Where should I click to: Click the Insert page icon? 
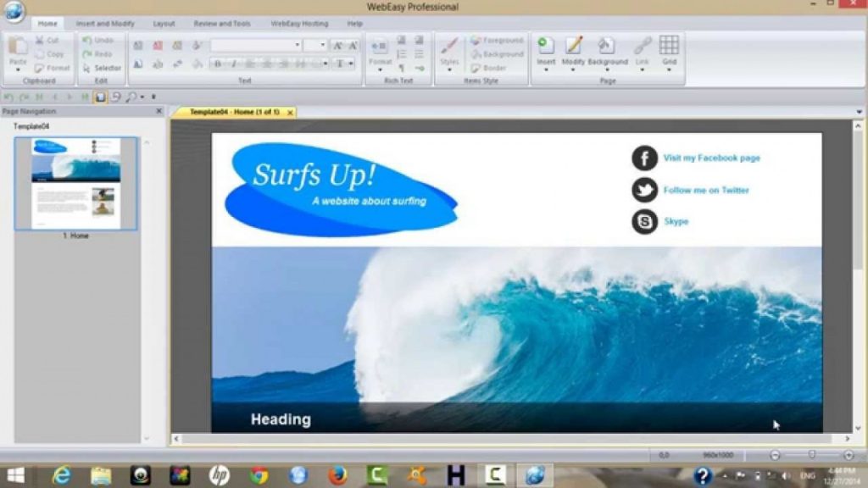pos(546,53)
